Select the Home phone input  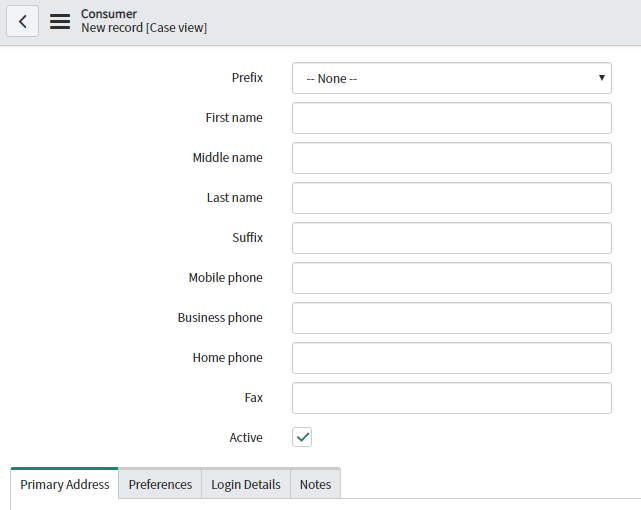click(451, 358)
